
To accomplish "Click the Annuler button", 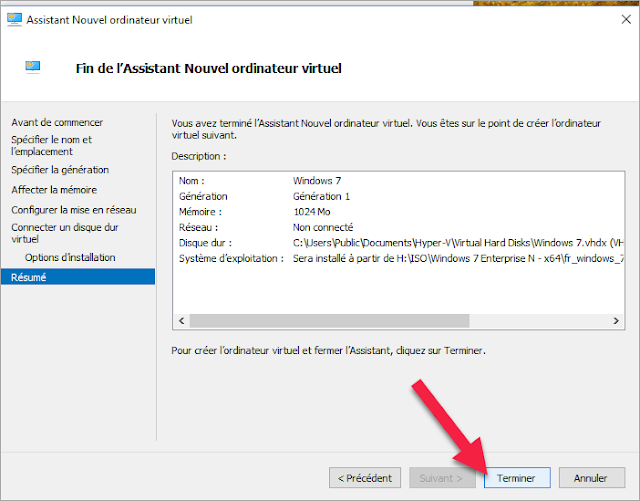I will (x=591, y=478).
